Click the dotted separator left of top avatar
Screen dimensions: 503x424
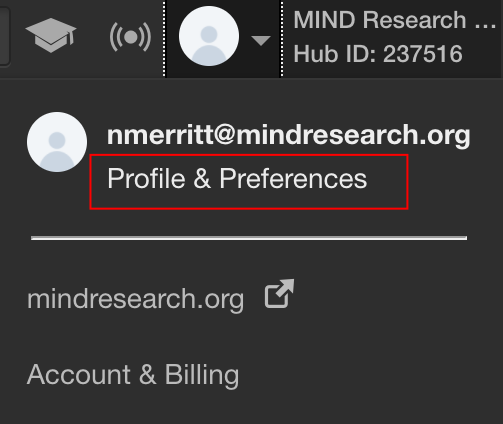pyautogui.click(x=164, y=39)
